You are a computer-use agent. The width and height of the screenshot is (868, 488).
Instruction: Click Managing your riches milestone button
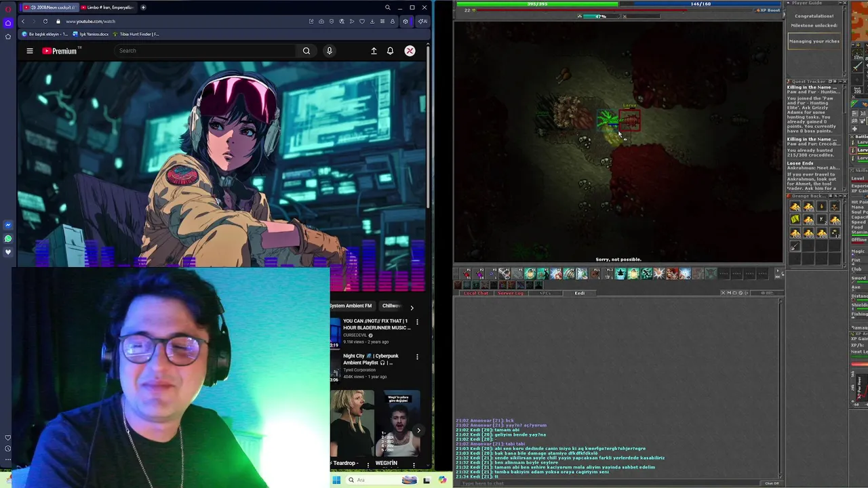(814, 41)
